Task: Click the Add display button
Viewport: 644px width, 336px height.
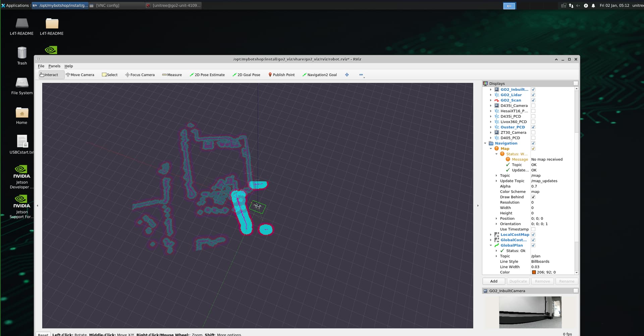Action: click(x=494, y=281)
